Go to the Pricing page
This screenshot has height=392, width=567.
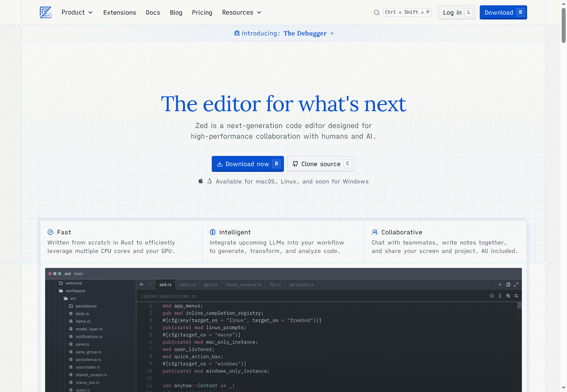[202, 12]
